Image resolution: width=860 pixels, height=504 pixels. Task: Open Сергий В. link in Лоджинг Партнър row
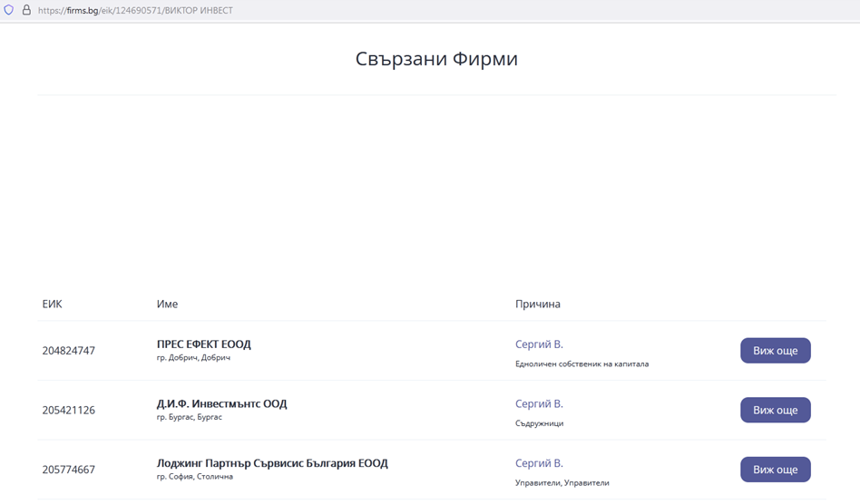[x=539, y=463]
